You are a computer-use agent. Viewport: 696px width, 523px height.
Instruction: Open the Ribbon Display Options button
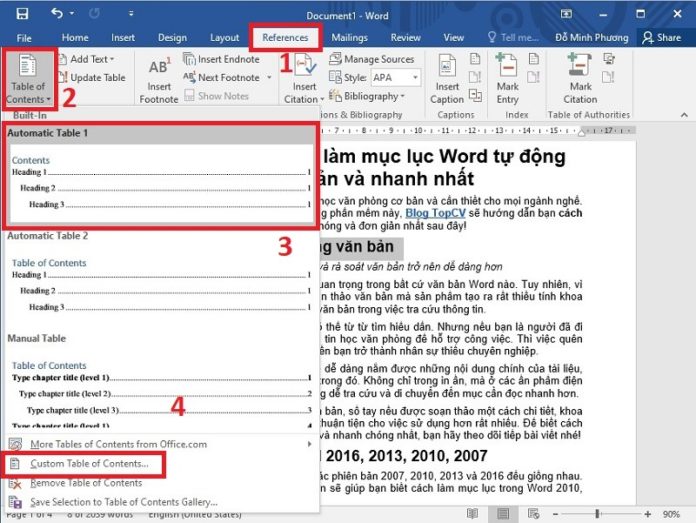pos(566,14)
